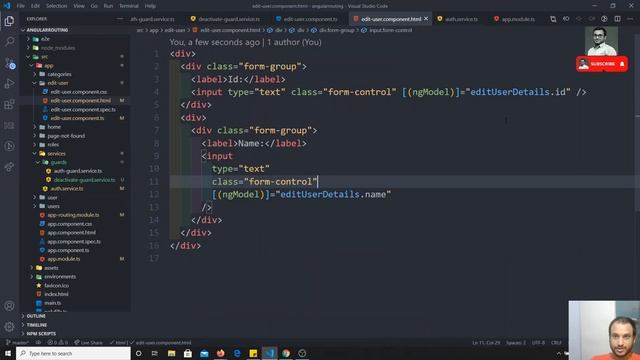Screen dimensions: 640x360
Task: Open the Extensions view
Action: 9,104
